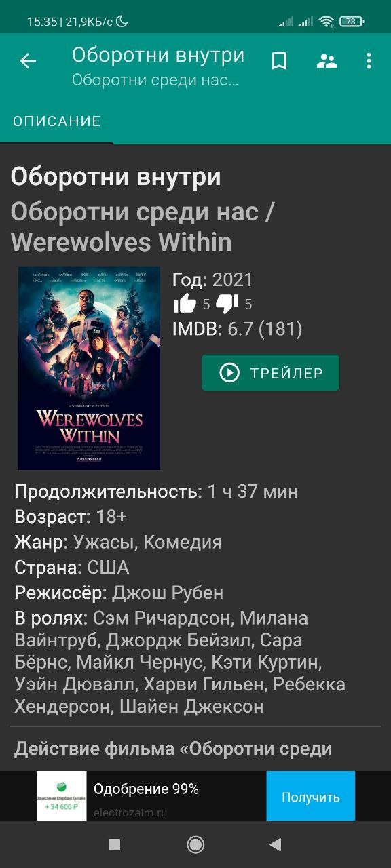Tap the Android home circle button
This screenshot has height=868, width=391.
pos(195,844)
